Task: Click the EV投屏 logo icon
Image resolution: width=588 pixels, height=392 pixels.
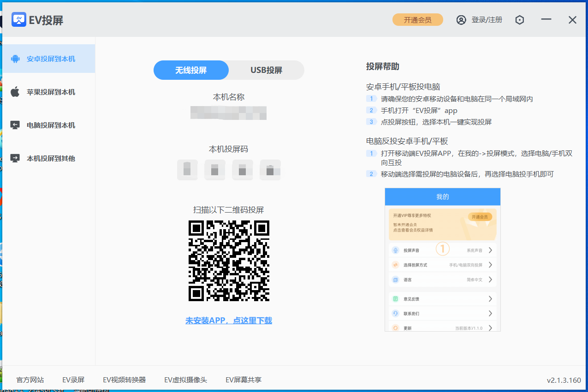Action: (19, 19)
